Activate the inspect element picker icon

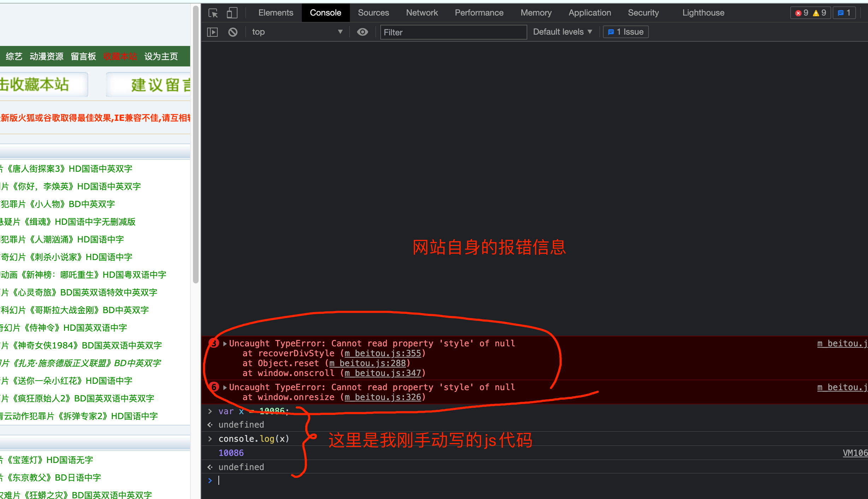213,13
